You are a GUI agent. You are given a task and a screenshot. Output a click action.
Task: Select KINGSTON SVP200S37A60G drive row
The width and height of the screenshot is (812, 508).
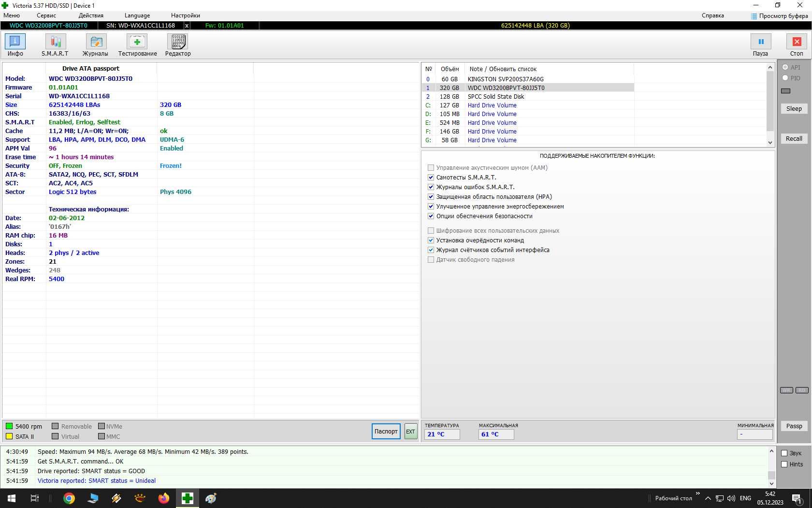(x=528, y=79)
